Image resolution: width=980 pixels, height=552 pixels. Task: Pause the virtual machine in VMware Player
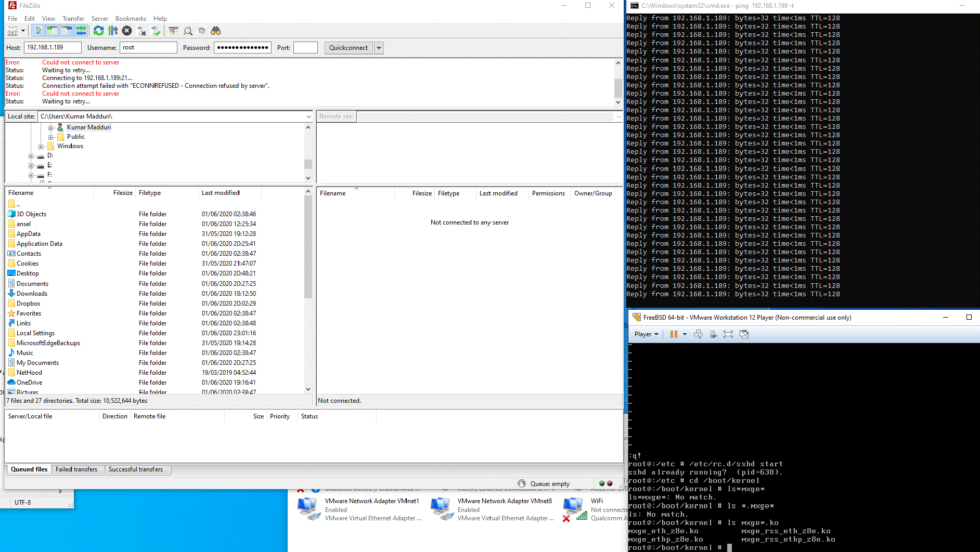(674, 334)
